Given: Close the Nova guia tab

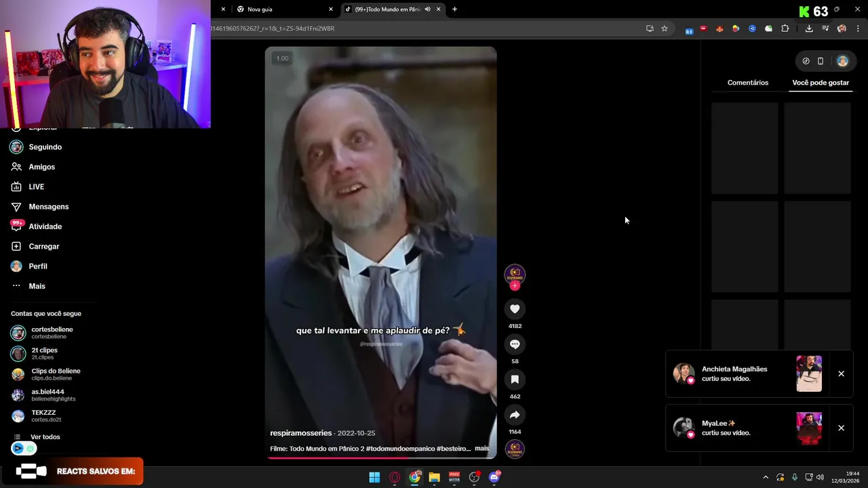Looking at the screenshot, I should click(331, 9).
